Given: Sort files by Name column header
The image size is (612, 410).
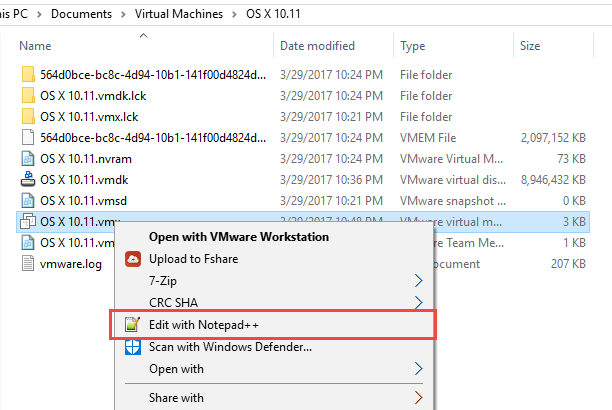Looking at the screenshot, I should click(x=36, y=46).
